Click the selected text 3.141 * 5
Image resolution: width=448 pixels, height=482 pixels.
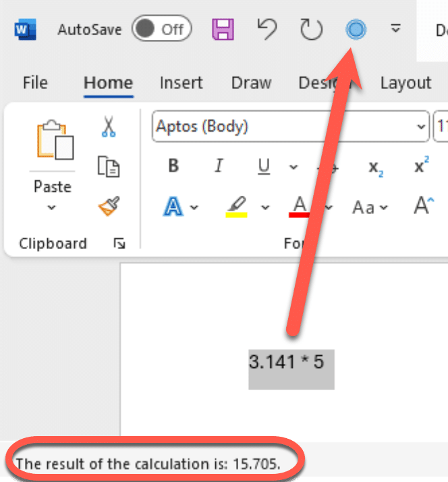[286, 362]
